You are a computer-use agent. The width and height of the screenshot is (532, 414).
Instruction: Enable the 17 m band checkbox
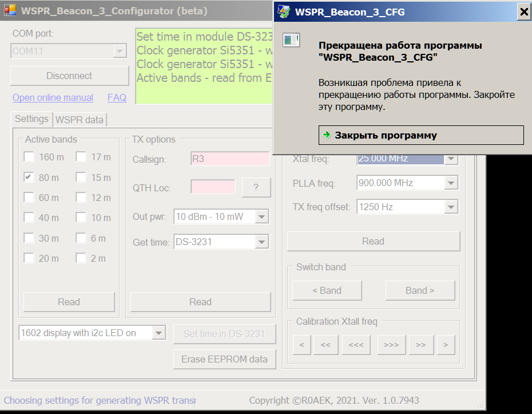pyautogui.click(x=81, y=157)
